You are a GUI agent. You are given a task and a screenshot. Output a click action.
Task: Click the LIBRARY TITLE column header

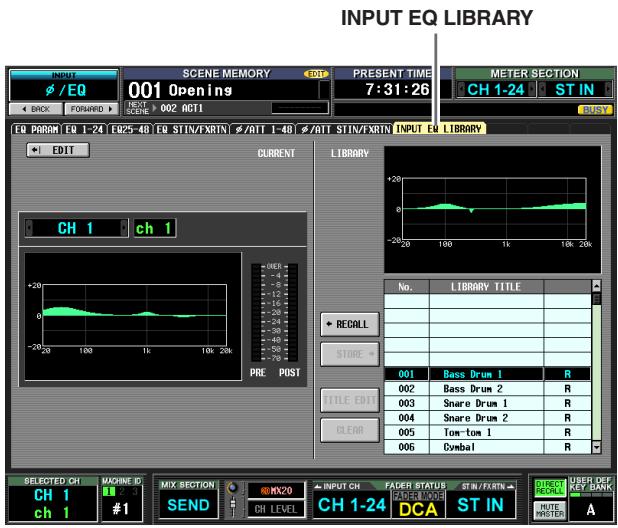486,286
